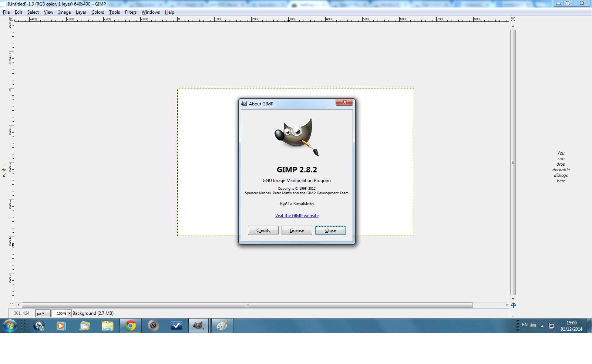Click the Close button in About GIMP
592x364 pixels.
tap(330, 230)
